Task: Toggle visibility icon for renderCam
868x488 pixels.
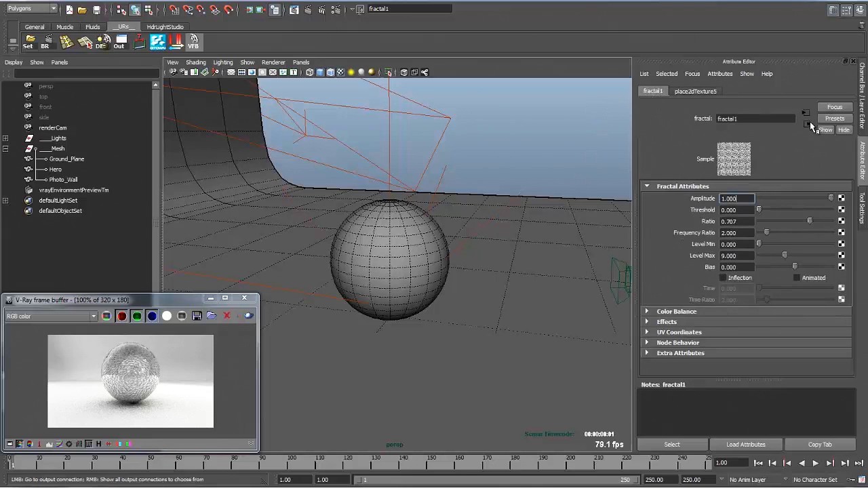Action: (28, 127)
